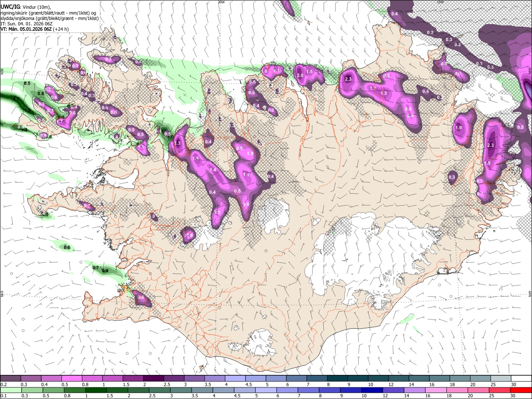Image resolution: width=532 pixels, height=399 pixels.
Task: Click the '(+24 h)' forecast offset text
Action: click(x=61, y=29)
